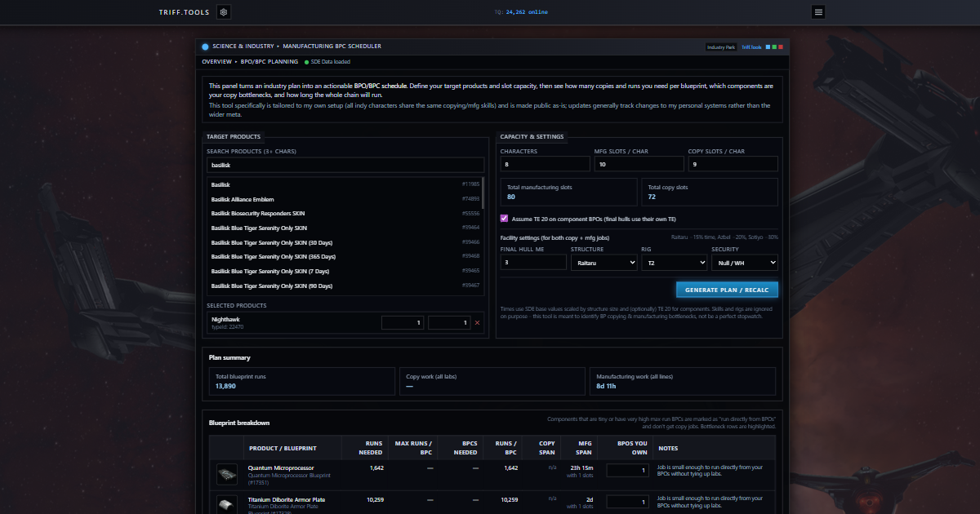This screenshot has height=514, width=980.
Task: Open the Security dropdown showing Null / WH
Action: (x=745, y=263)
